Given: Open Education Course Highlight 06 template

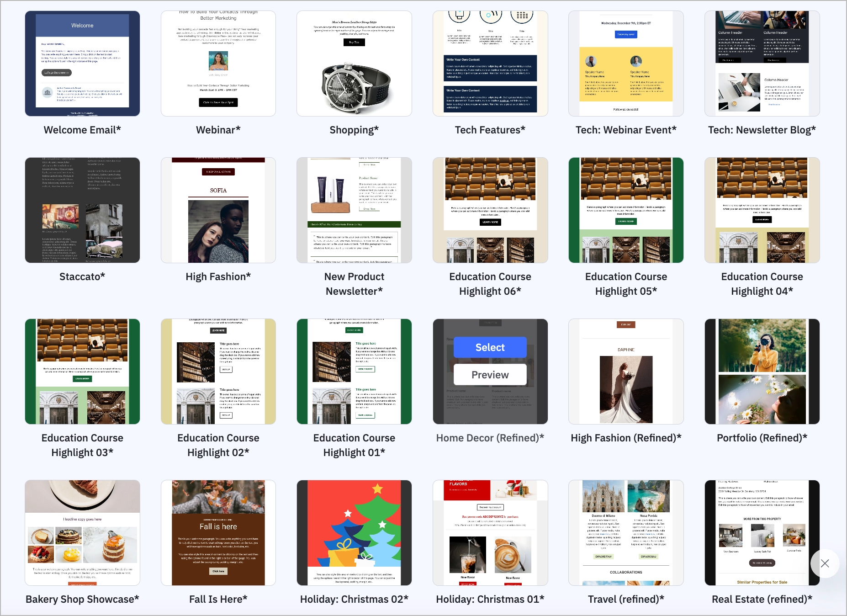Looking at the screenshot, I should [x=490, y=210].
